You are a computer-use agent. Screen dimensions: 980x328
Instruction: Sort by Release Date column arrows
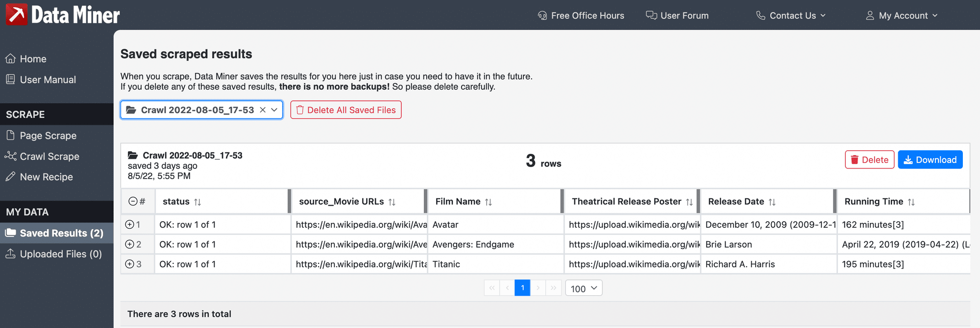tap(772, 202)
